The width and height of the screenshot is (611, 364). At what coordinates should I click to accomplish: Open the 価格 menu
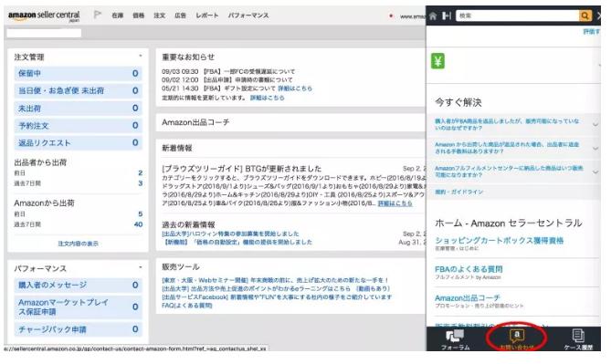tap(138, 16)
